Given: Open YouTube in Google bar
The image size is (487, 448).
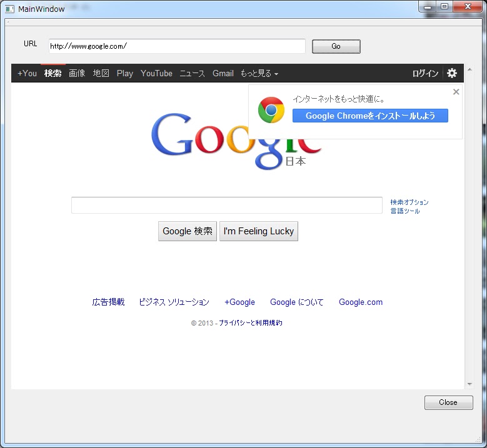Looking at the screenshot, I should [156, 73].
